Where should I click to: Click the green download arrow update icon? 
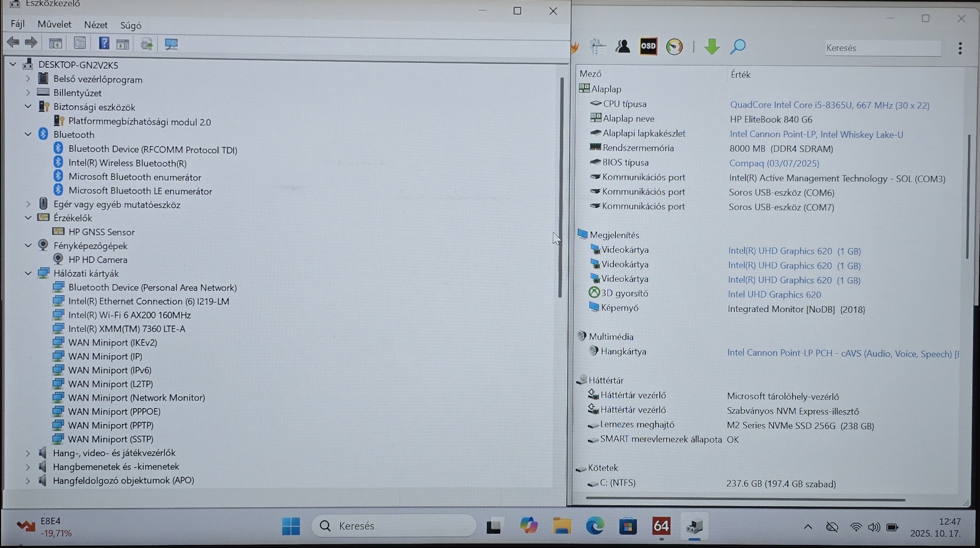click(x=711, y=47)
